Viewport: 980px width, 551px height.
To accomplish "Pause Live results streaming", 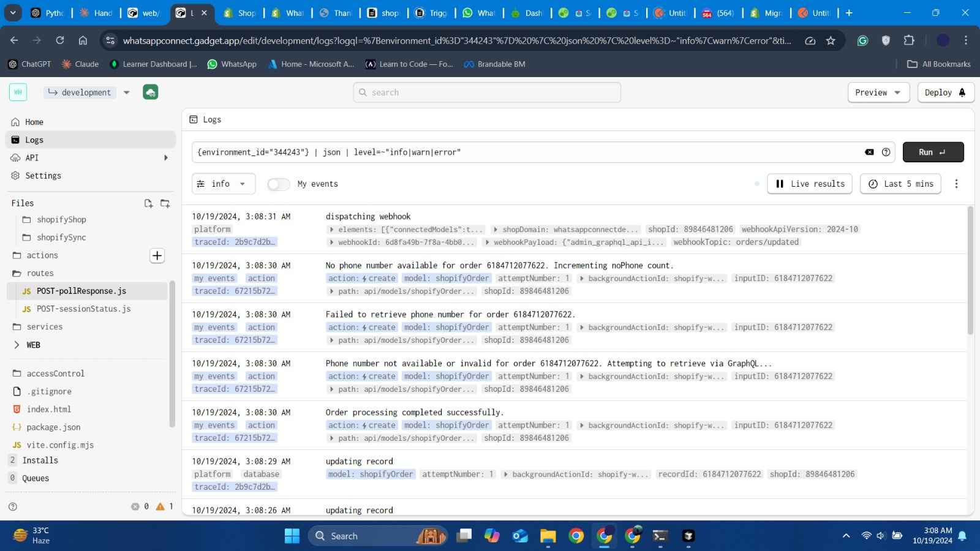I will (810, 184).
